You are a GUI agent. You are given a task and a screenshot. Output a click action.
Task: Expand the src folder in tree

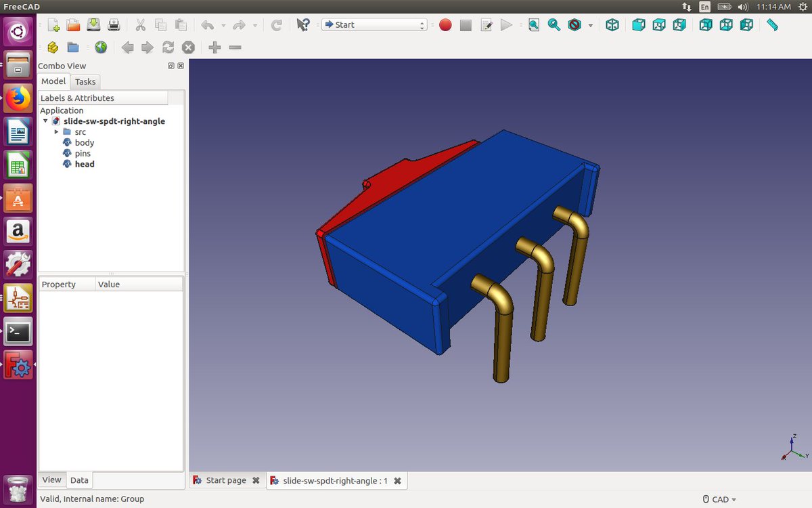[x=57, y=132]
